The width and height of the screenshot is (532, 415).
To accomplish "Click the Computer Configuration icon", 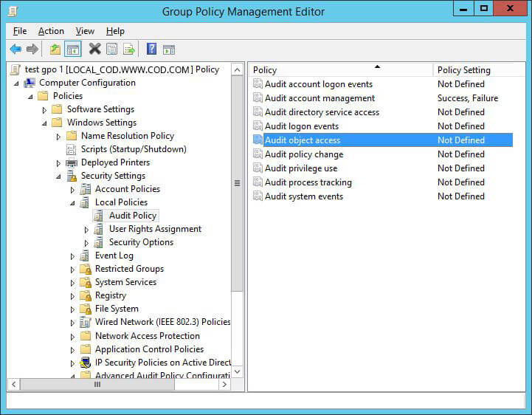I will coord(30,83).
